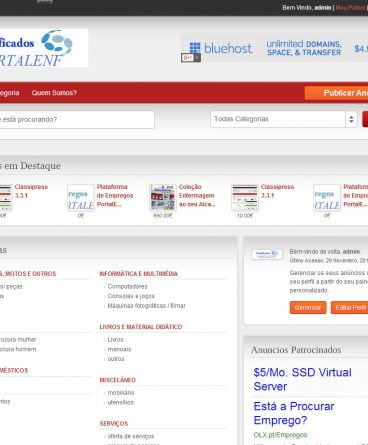This screenshot has width=368, height=445.
Task: Open the Informática e Multimédia category heading
Action: coord(139,274)
